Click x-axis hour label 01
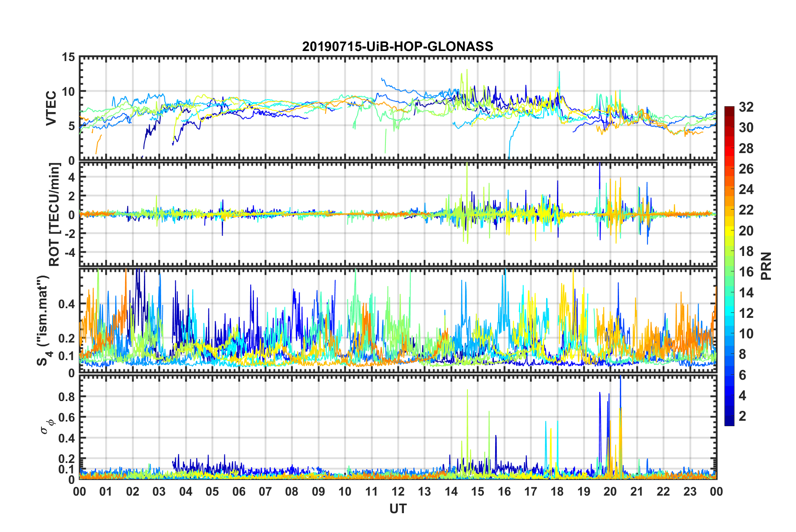 coord(106,491)
